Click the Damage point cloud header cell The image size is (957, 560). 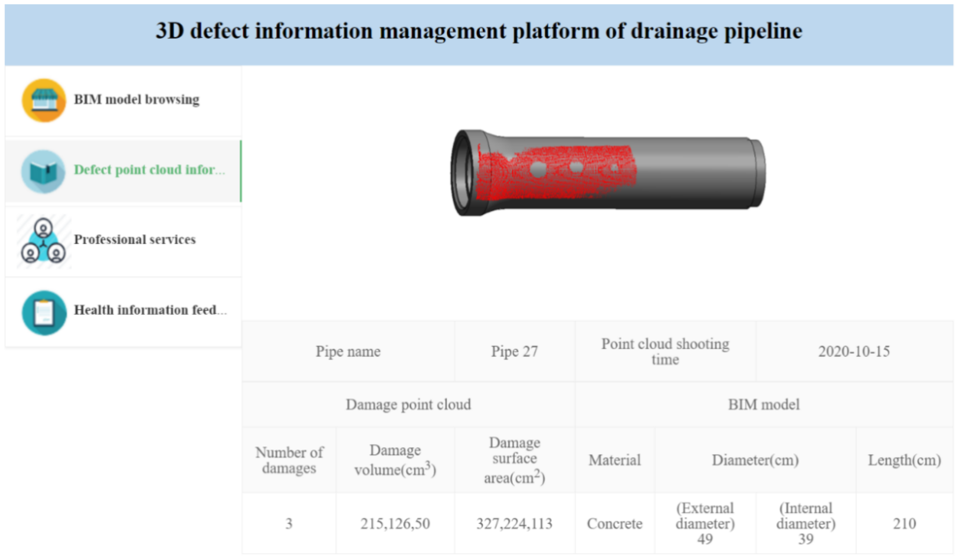pos(408,405)
